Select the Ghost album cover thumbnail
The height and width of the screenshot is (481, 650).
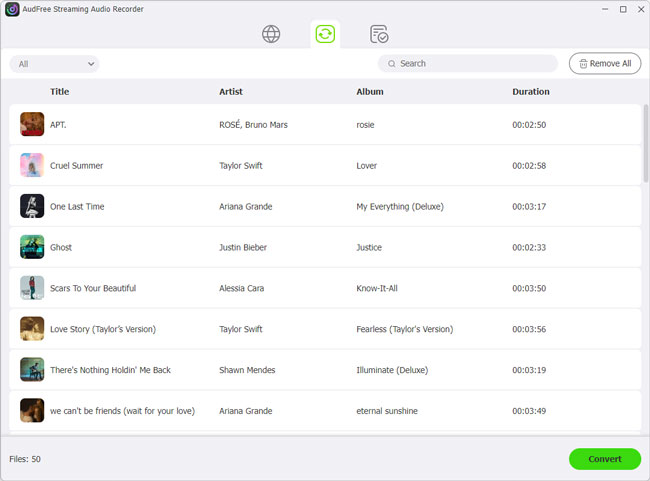(x=32, y=247)
